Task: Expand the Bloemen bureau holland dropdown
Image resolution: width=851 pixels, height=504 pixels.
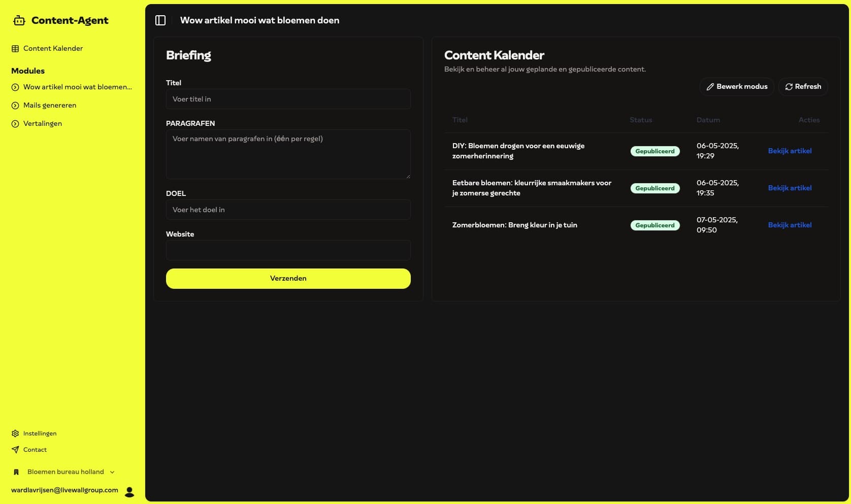Action: pos(112,472)
